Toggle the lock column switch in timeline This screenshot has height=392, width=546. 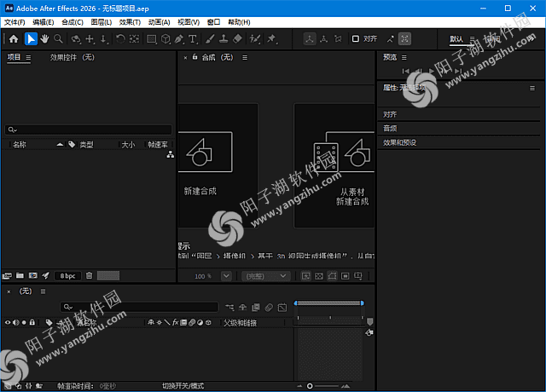32,322
